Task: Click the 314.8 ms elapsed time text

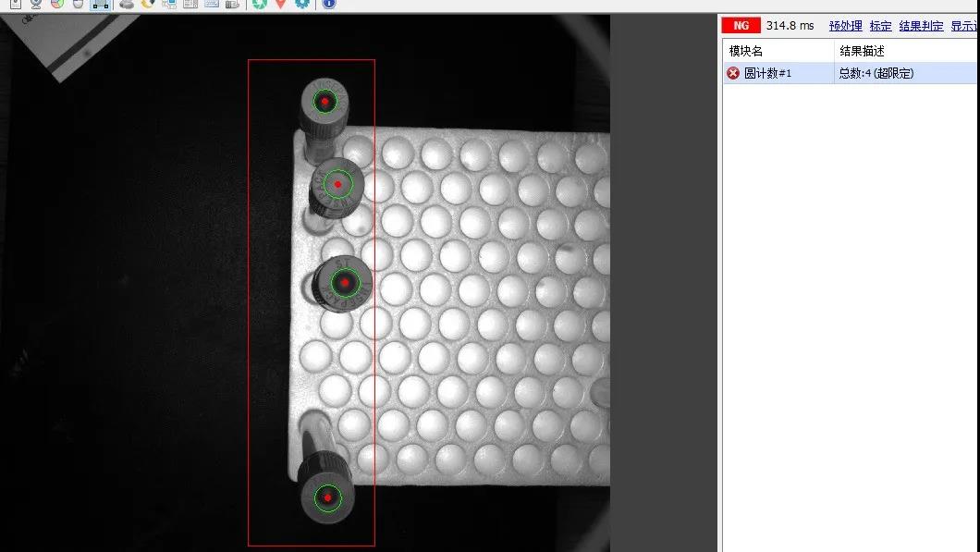Action: point(790,26)
